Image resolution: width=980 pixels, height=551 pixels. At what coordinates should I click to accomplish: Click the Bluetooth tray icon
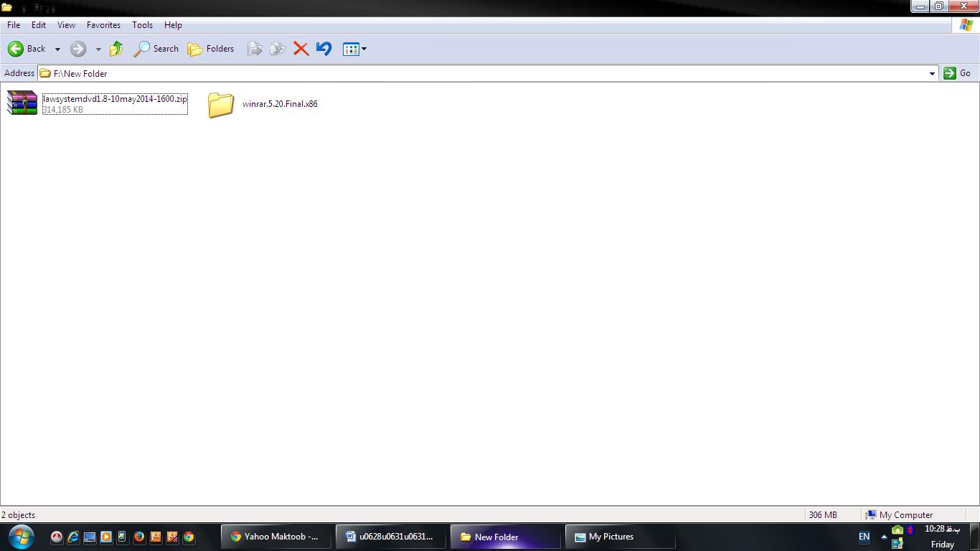click(910, 529)
